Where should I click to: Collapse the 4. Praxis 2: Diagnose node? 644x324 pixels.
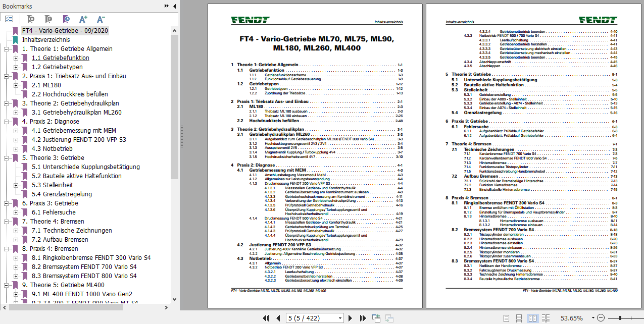click(6, 122)
